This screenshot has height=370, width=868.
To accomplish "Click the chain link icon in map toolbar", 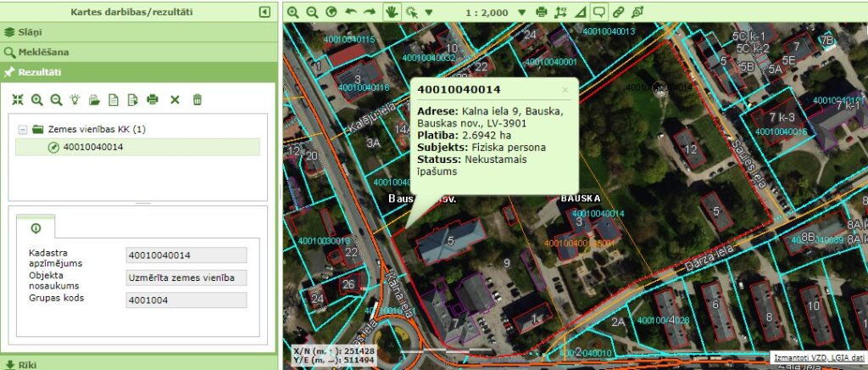I will (618, 12).
